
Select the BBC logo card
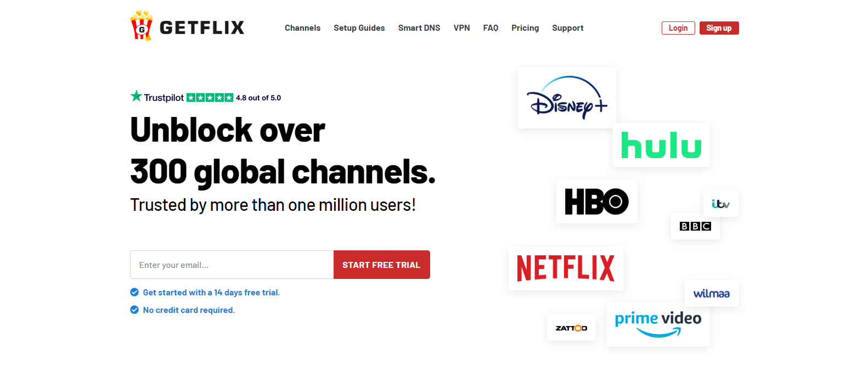[695, 226]
